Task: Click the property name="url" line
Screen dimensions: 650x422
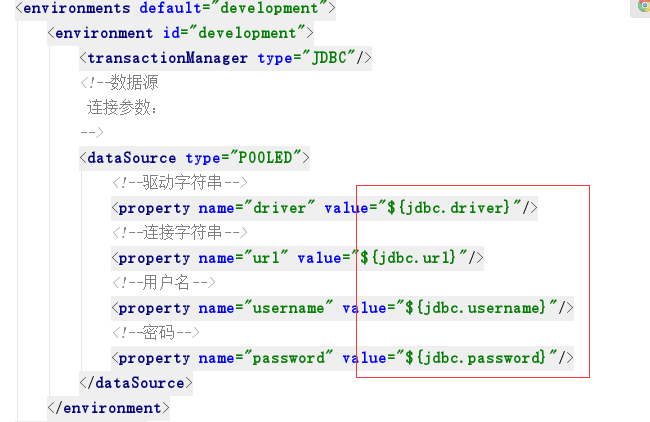Action: [297, 258]
